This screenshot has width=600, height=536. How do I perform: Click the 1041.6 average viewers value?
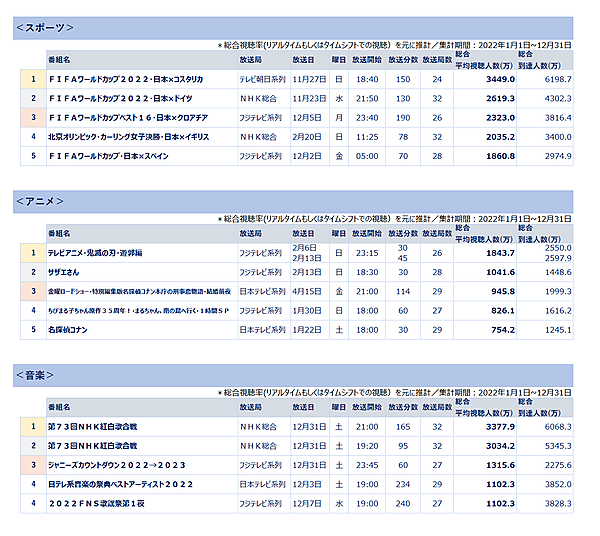(x=501, y=272)
